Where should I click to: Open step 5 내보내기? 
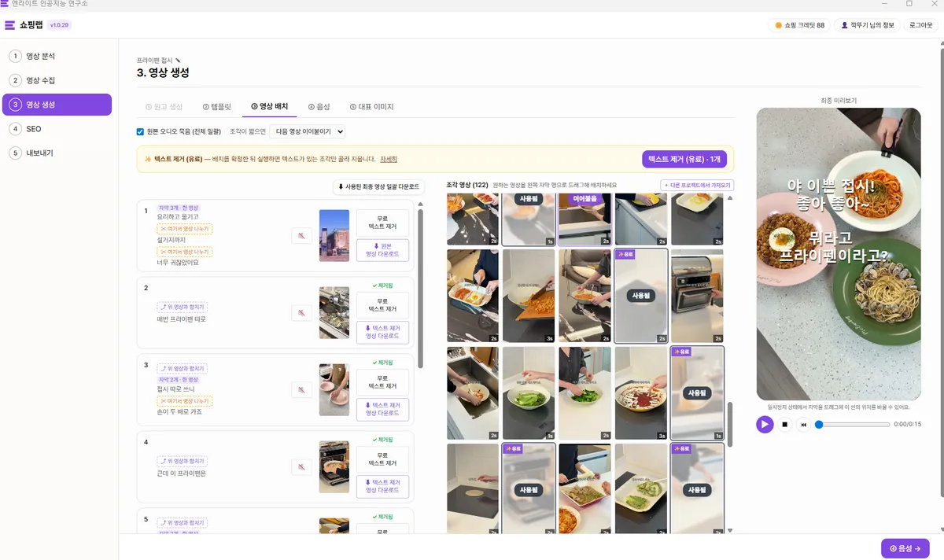[x=57, y=153]
